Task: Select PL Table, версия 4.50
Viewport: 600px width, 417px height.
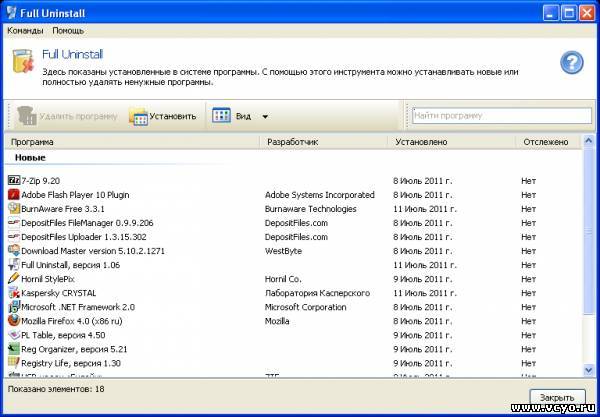Action: [x=63, y=335]
